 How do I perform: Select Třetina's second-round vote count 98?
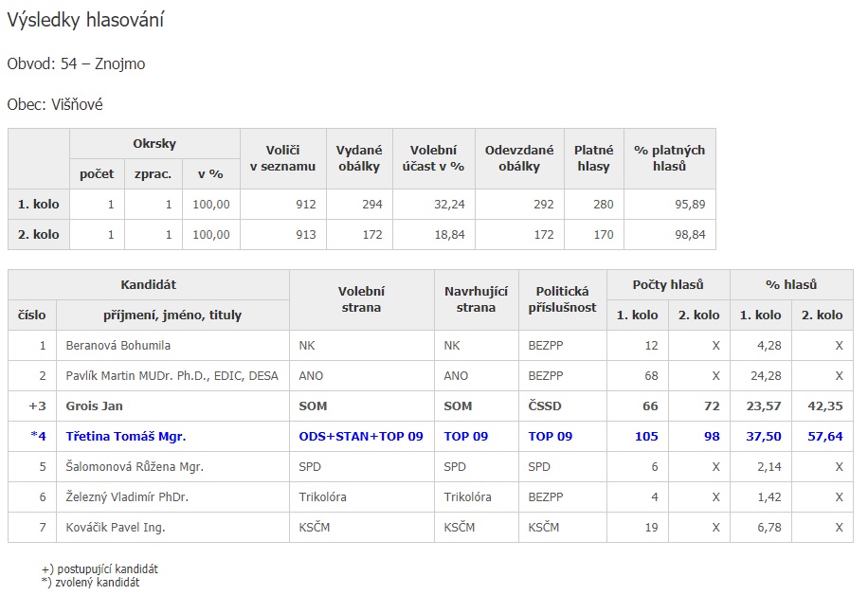(x=712, y=437)
